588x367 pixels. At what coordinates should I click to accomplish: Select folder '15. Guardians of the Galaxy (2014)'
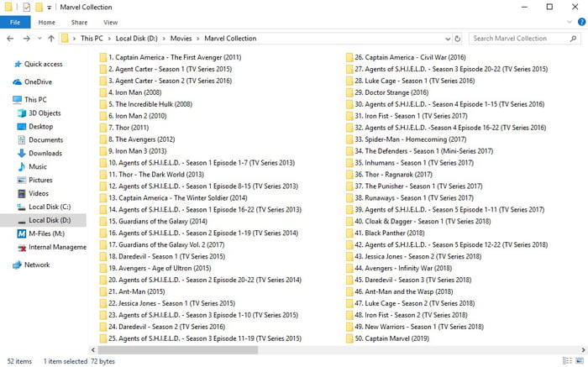coord(154,222)
